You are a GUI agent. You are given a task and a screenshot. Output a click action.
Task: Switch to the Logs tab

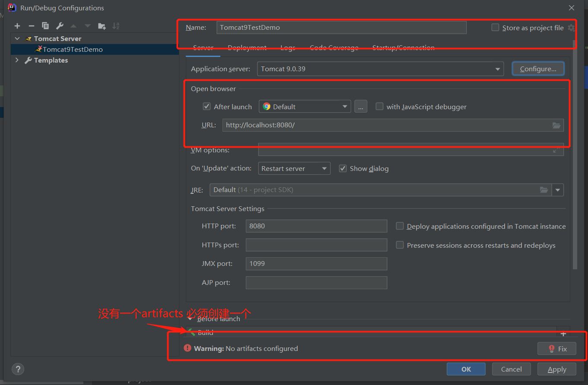point(288,47)
